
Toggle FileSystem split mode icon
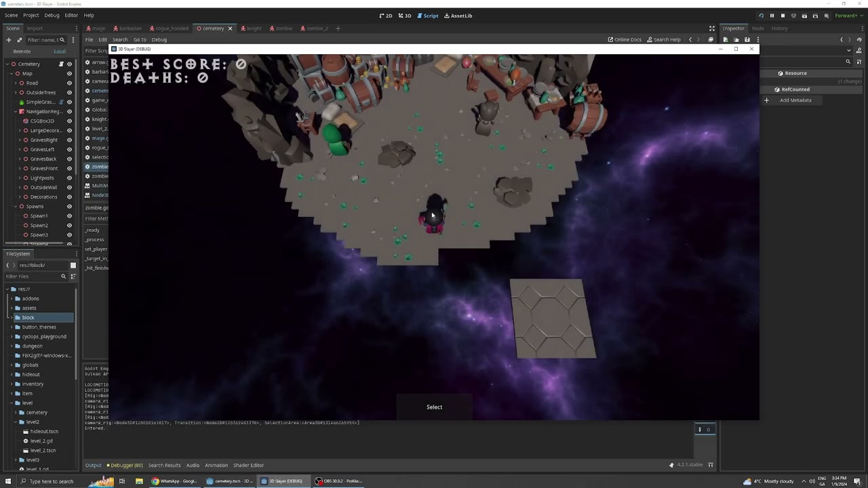[73, 265]
